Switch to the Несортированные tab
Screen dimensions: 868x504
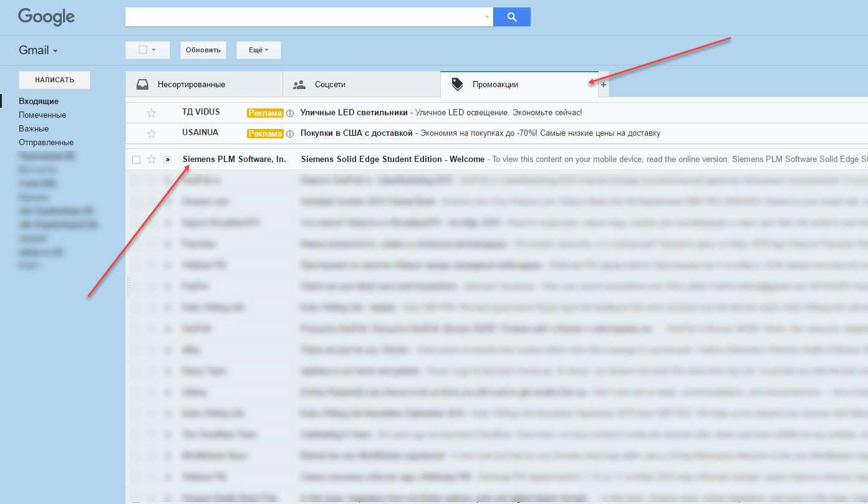point(204,84)
